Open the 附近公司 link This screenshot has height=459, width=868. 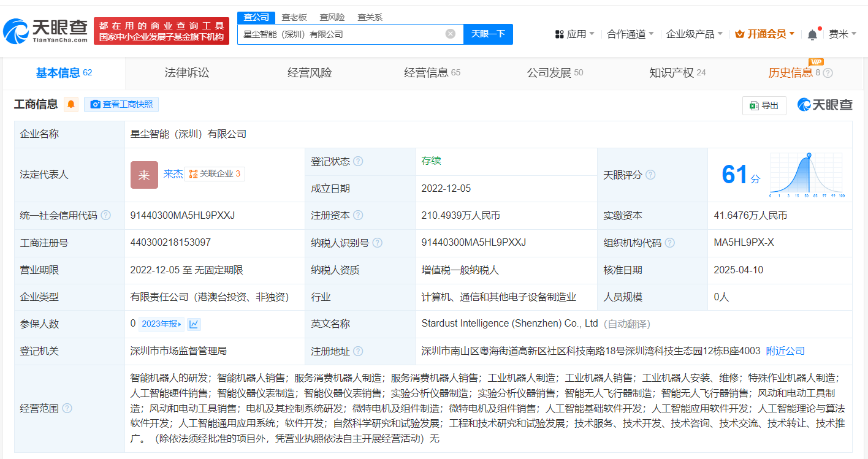tap(785, 351)
